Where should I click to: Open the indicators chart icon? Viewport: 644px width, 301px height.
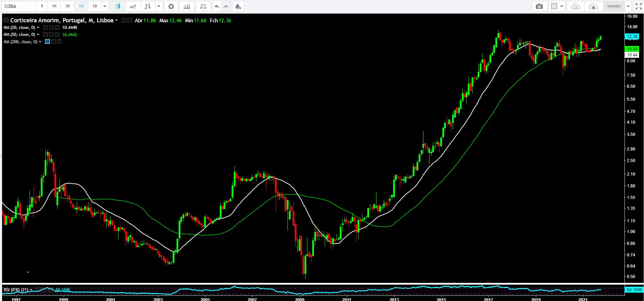point(187,6)
